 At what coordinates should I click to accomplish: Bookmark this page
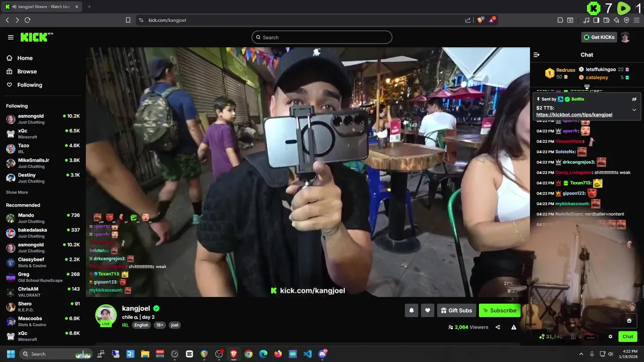pyautogui.click(x=128, y=20)
